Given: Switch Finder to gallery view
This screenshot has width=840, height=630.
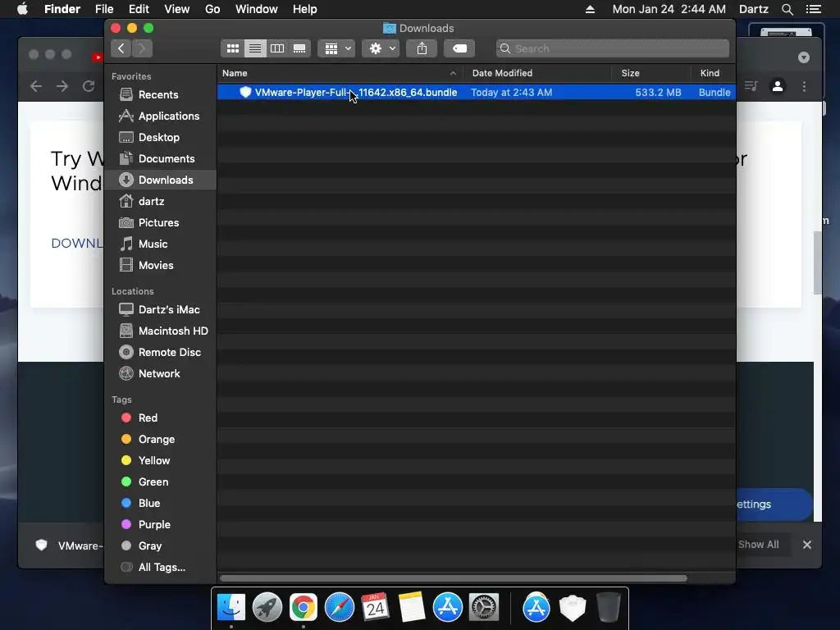Looking at the screenshot, I should tap(299, 48).
